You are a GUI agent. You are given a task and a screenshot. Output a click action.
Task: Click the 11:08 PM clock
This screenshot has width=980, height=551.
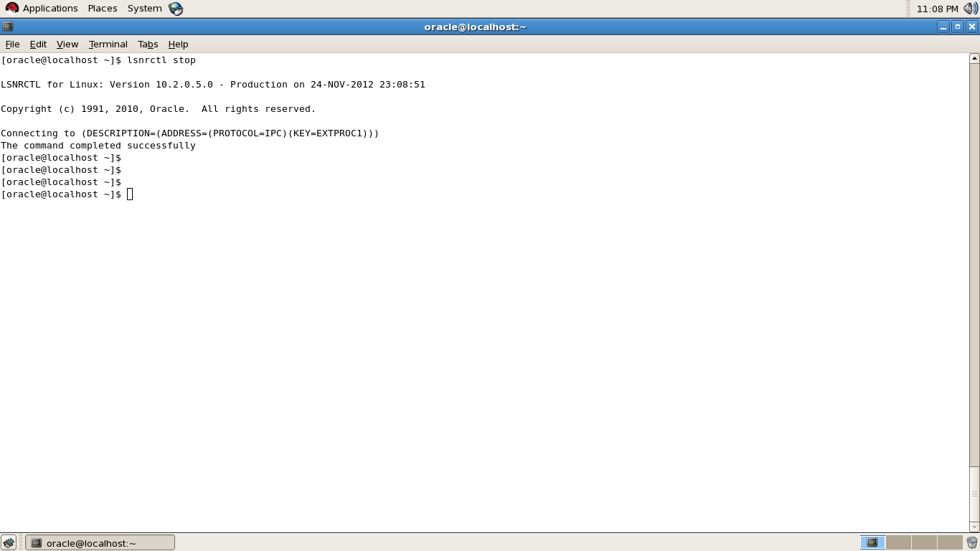(x=937, y=9)
